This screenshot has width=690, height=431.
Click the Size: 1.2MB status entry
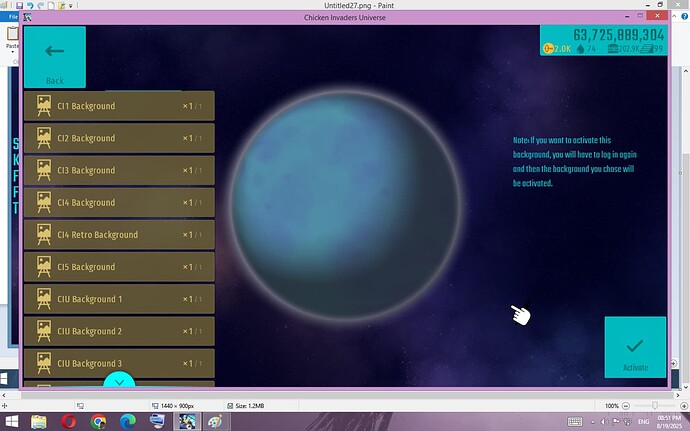click(246, 406)
